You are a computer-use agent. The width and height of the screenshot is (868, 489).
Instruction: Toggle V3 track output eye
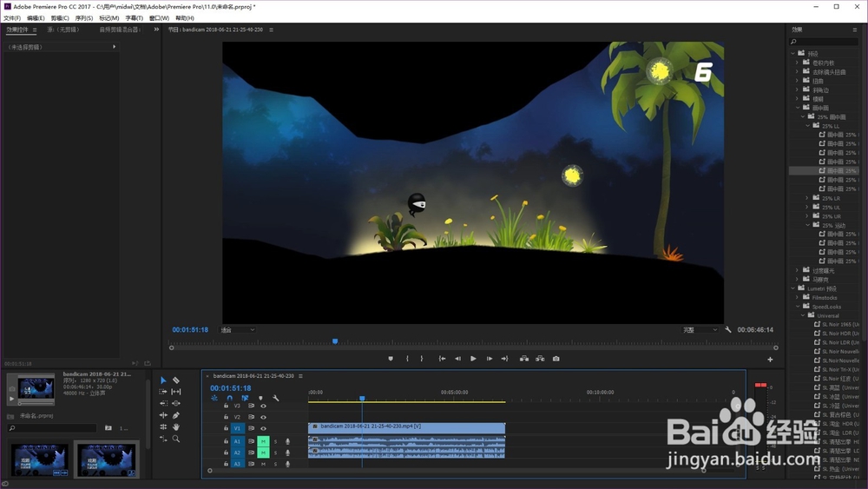264,406
